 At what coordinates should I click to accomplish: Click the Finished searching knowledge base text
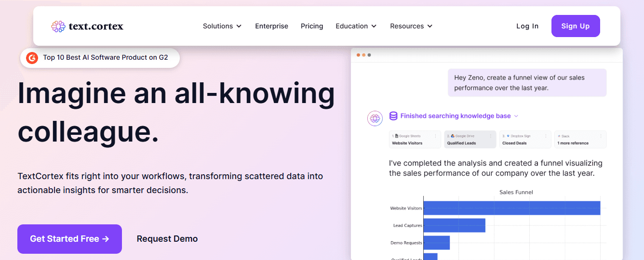click(456, 116)
